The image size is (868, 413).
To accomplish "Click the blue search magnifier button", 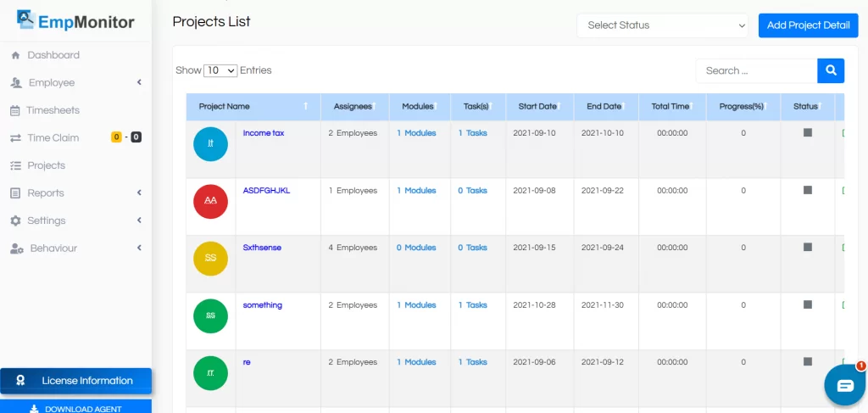I will pyautogui.click(x=831, y=70).
